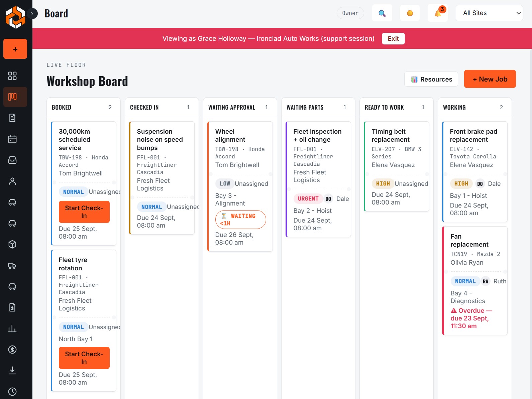This screenshot has width=532, height=399.
Task: Open the dashboard grid icon in sidebar
Action: point(12,76)
